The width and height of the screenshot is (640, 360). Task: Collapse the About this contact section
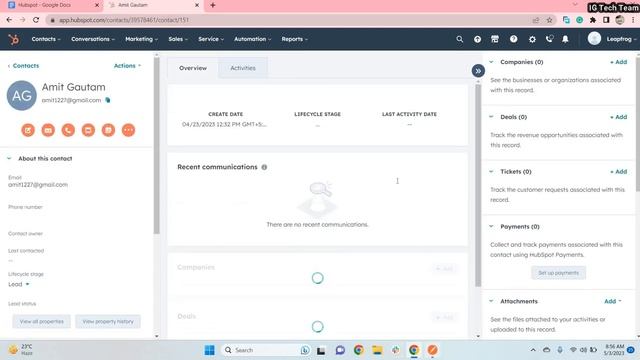9,158
